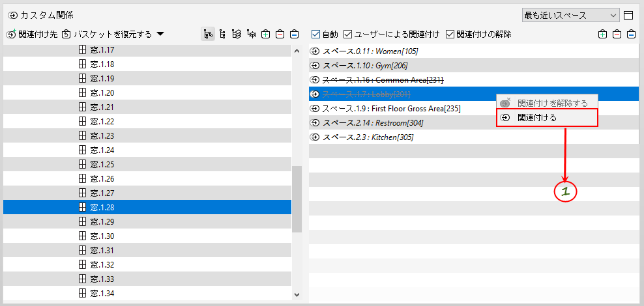Screen dimensions: 644x306
Task: Click the left list scroll up arrow
Action: coord(297,50)
